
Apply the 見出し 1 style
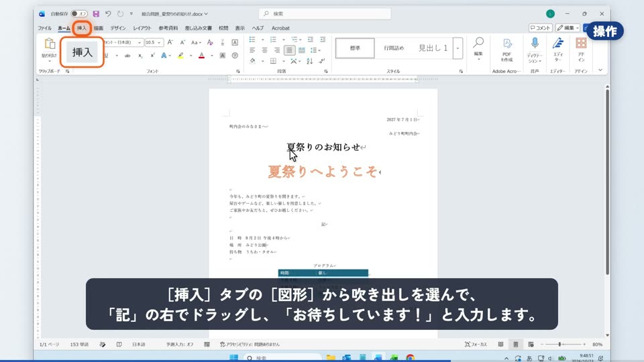pyautogui.click(x=433, y=48)
